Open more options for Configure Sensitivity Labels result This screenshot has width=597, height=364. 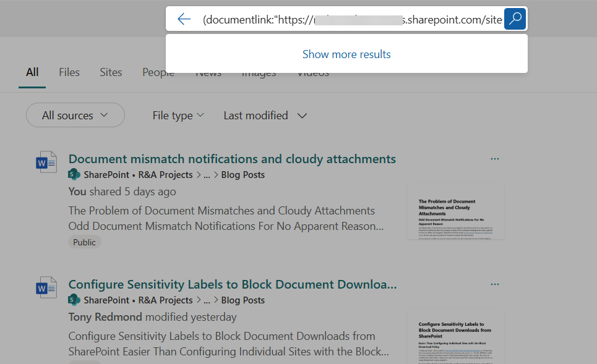(x=494, y=284)
